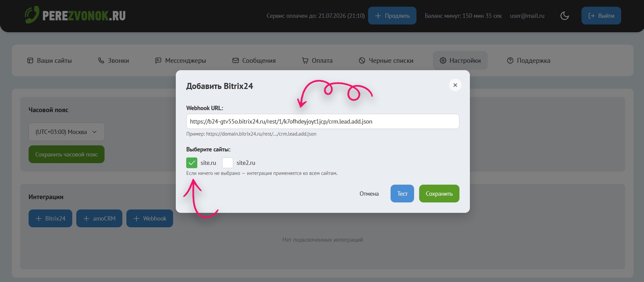Click into the Webhook URL field
The image size is (644, 282).
tap(322, 122)
